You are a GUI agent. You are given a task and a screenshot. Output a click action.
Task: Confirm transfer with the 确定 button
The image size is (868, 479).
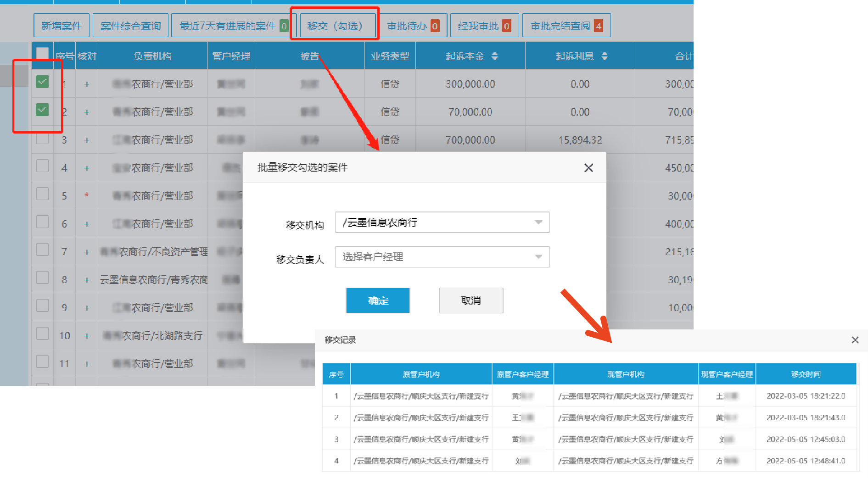[x=378, y=301]
